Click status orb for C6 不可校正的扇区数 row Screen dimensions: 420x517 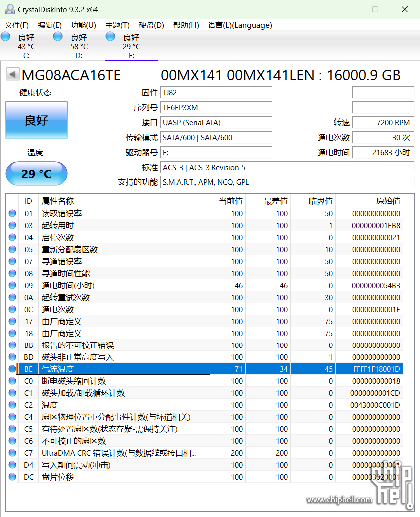(12, 441)
